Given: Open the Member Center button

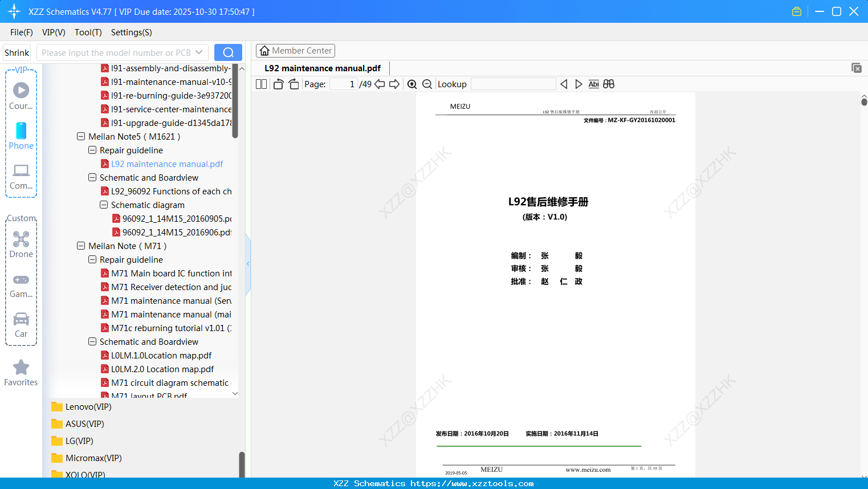Looking at the screenshot, I should (x=295, y=51).
